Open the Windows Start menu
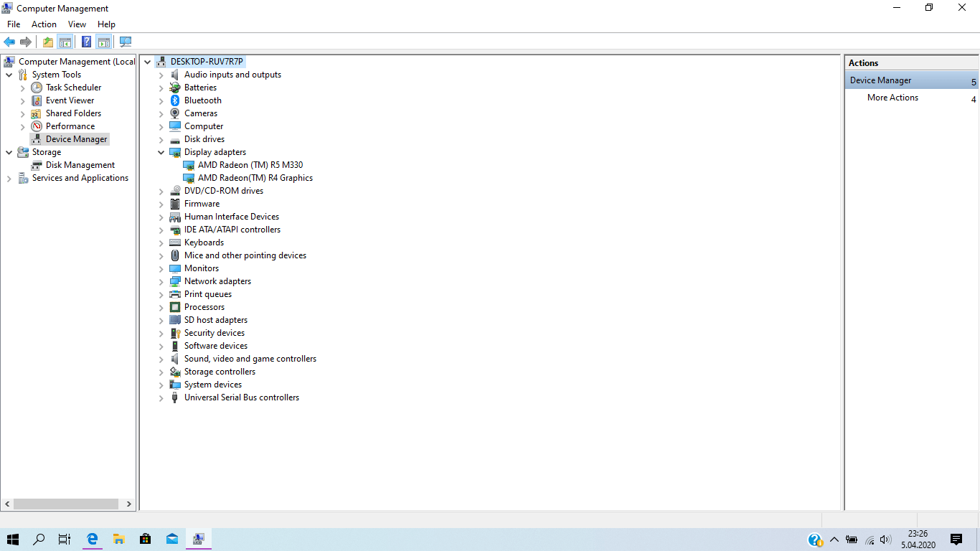 13,539
